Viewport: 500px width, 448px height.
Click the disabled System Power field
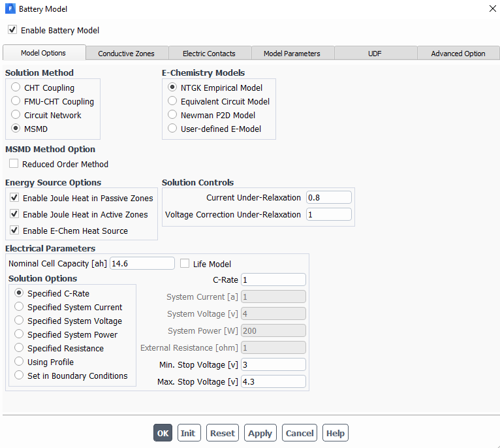point(273,330)
